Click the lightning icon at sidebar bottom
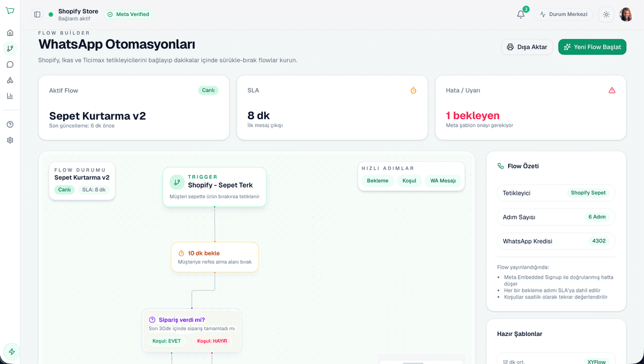 [13, 353]
